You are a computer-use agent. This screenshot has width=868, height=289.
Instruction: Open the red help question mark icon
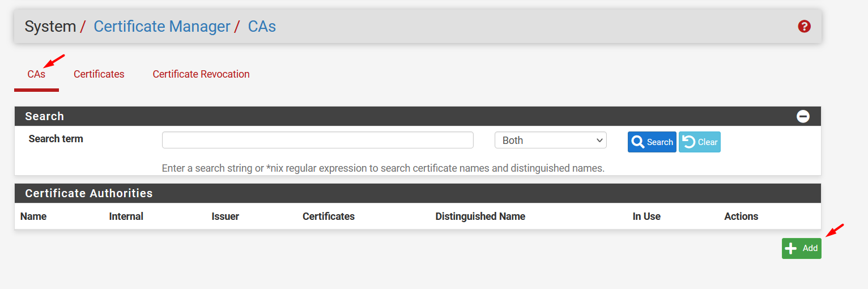point(804,27)
